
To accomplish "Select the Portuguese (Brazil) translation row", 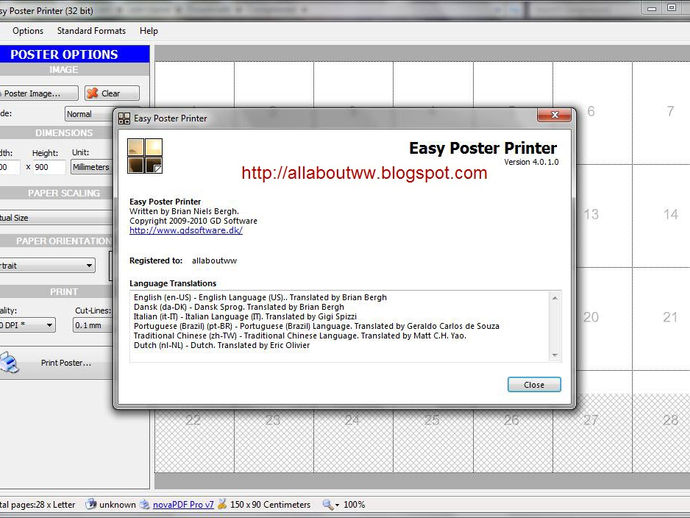I will click(x=316, y=326).
